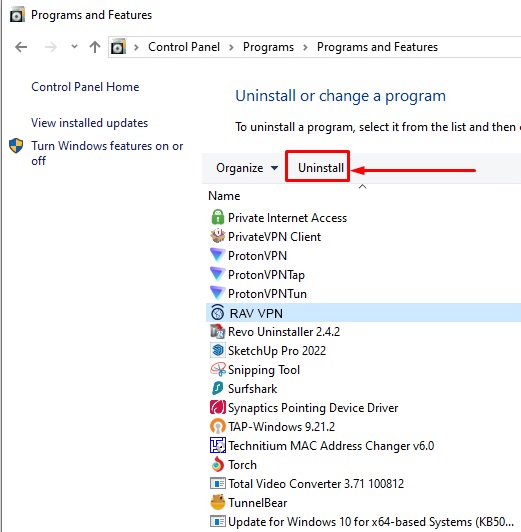Select Technitium MAC Address Changer v6.0 entry
Image resolution: width=521 pixels, height=532 pixels.
(331, 445)
